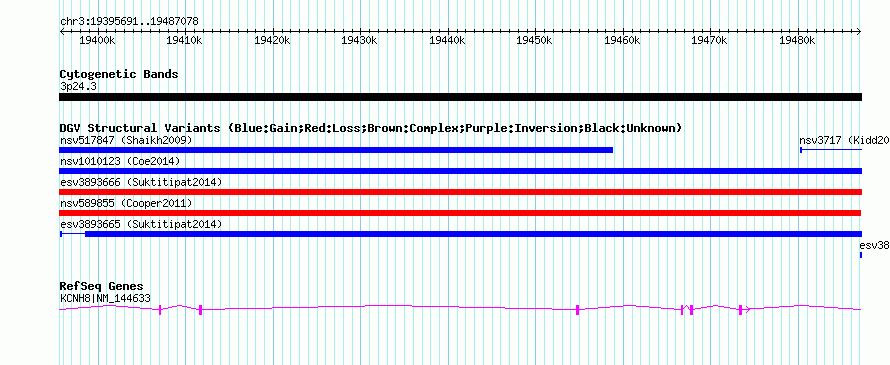Click the 19430k ruler tick label

360,41
